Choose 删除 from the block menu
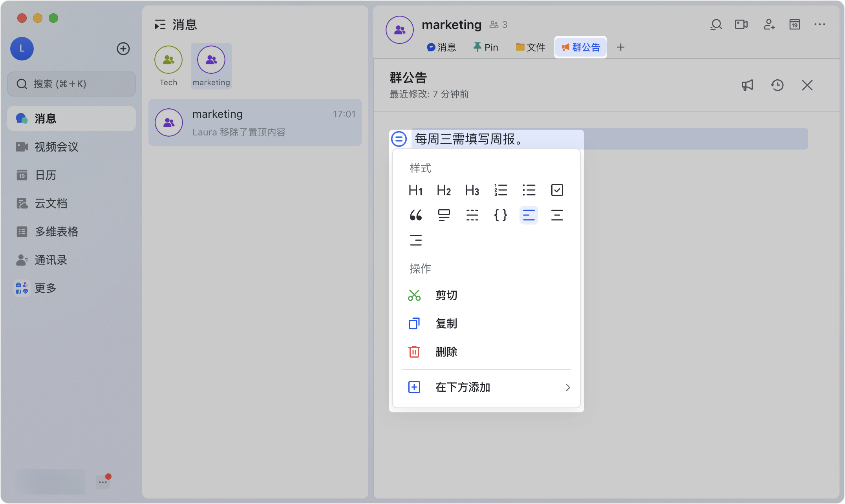 (x=486, y=352)
